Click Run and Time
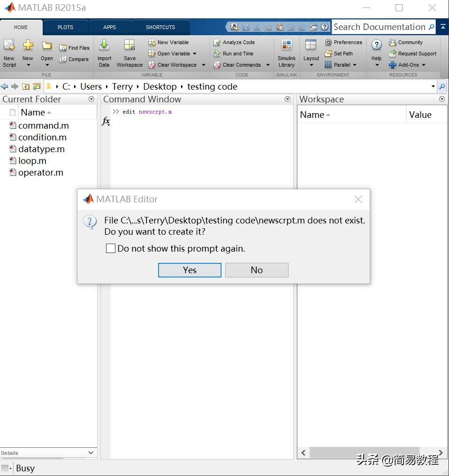The image size is (449, 476). (234, 54)
